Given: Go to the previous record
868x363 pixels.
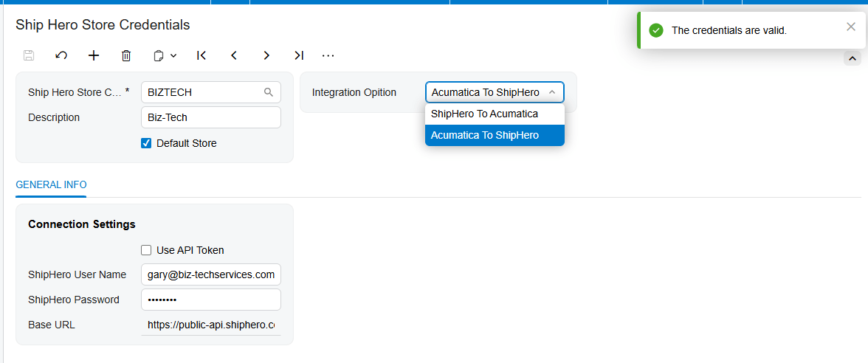Looking at the screenshot, I should coord(234,55).
